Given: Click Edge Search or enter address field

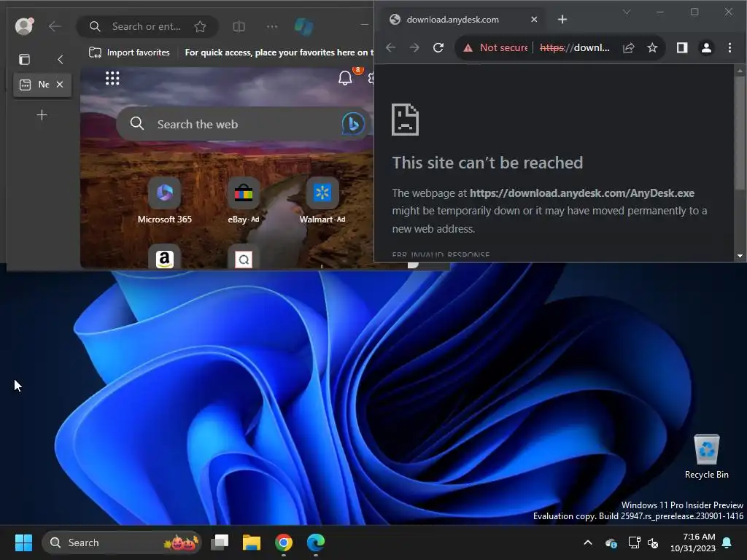Looking at the screenshot, I should 146,27.
